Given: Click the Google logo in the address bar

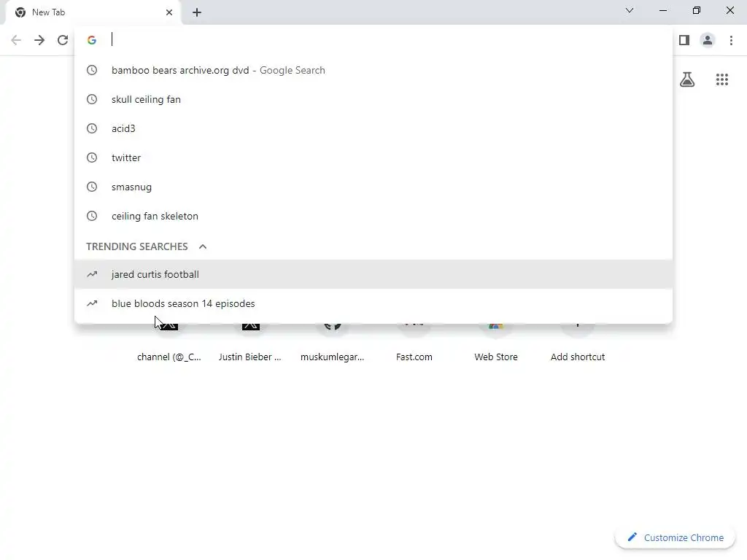Looking at the screenshot, I should pos(92,40).
